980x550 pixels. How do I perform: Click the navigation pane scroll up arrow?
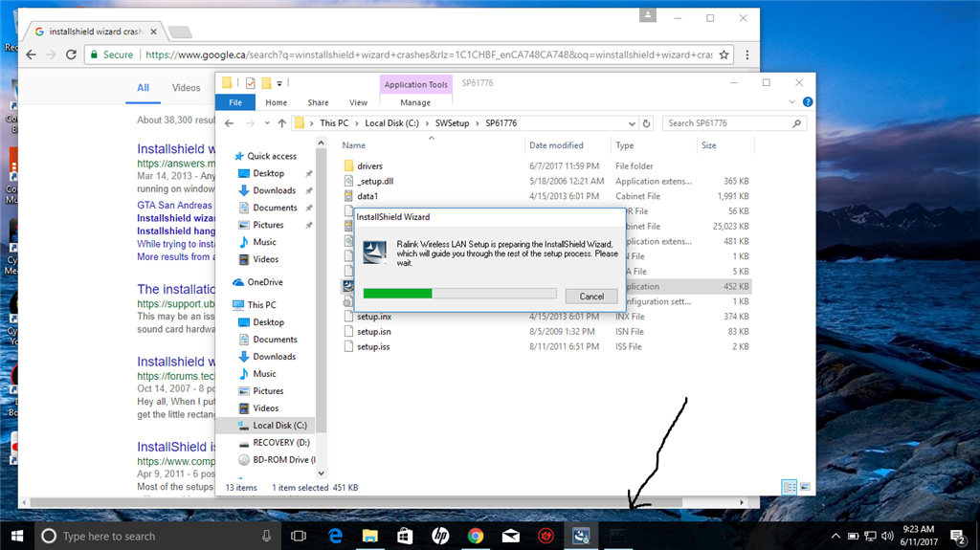(322, 143)
